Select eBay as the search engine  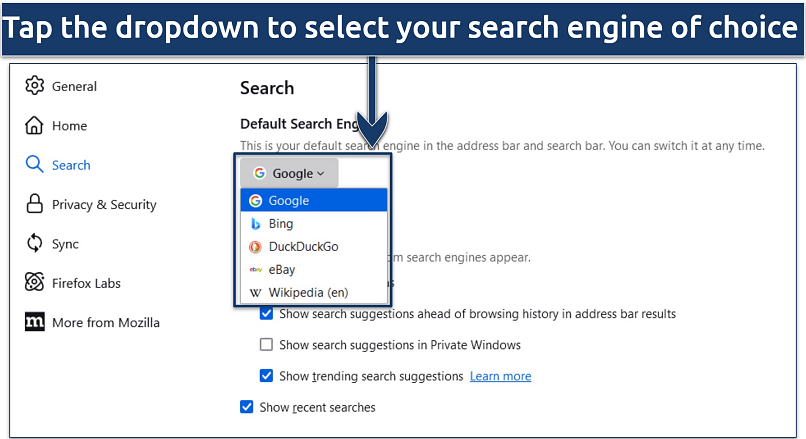point(281,269)
